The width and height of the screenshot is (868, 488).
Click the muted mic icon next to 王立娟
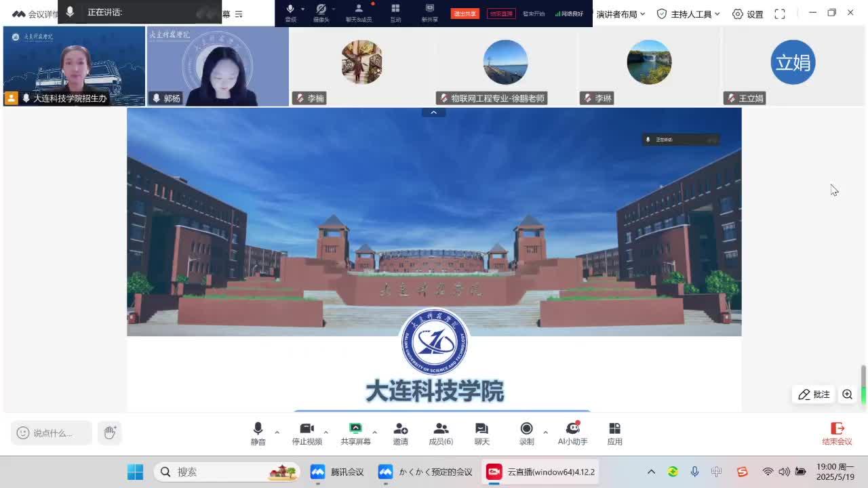732,98
